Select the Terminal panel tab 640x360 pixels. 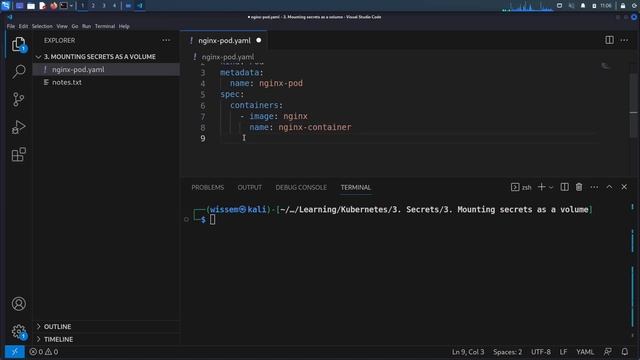point(356,187)
